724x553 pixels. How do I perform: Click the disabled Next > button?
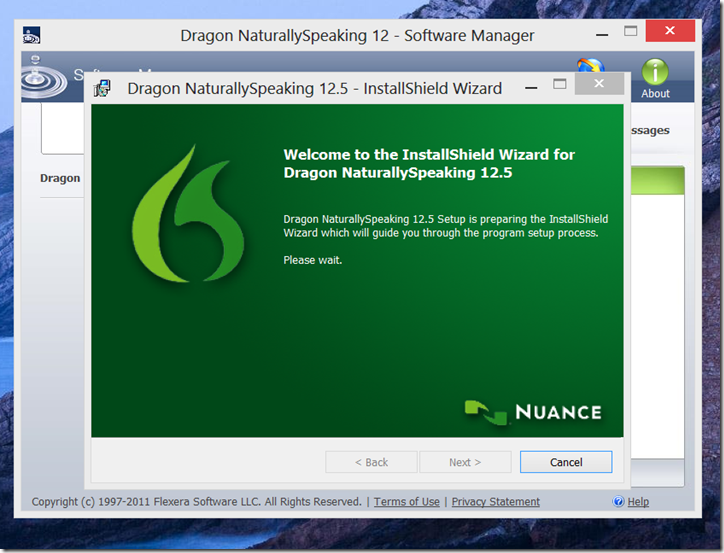tap(465, 462)
